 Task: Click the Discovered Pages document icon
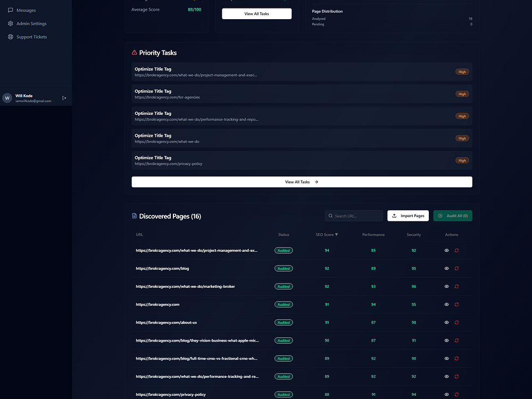coord(135,216)
